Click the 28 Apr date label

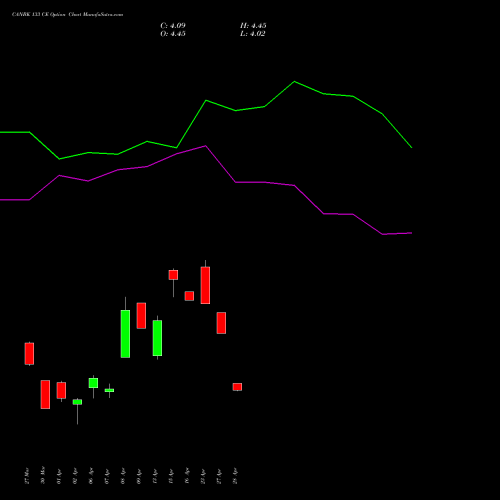pos(235,476)
